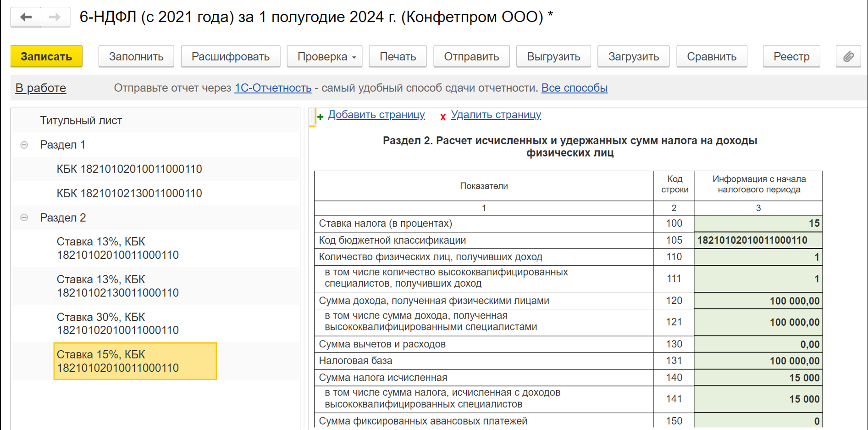Screen dimensions: 868x430
Task: Click the value cell of row 121
Action: 758,323
